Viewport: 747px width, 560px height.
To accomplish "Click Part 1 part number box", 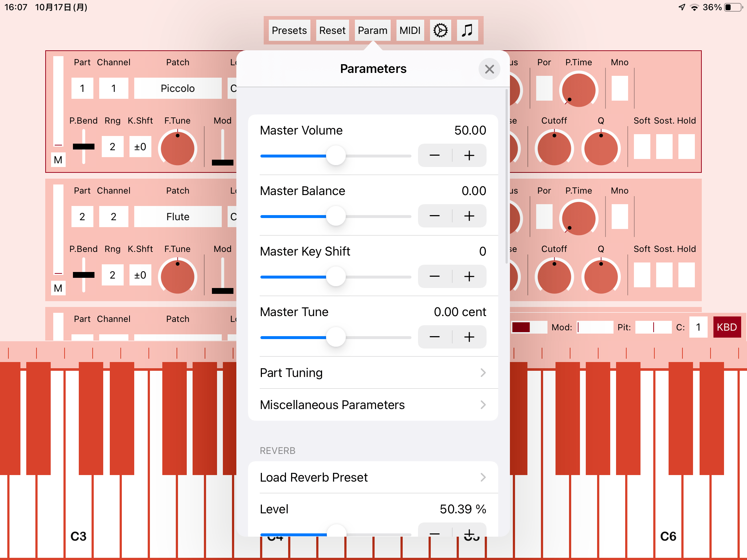I will pyautogui.click(x=82, y=88).
